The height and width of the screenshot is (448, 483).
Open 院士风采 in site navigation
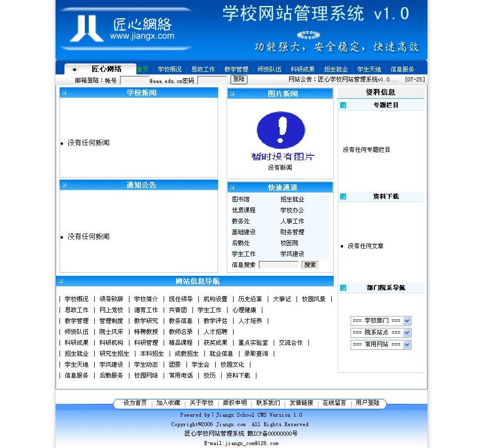click(111, 331)
